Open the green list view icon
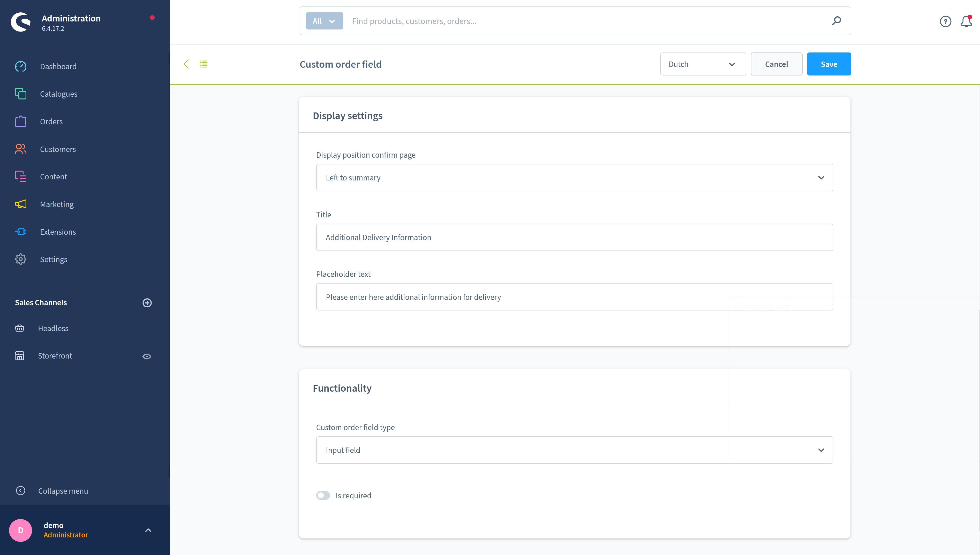Image resolution: width=980 pixels, height=555 pixels. pos(203,64)
